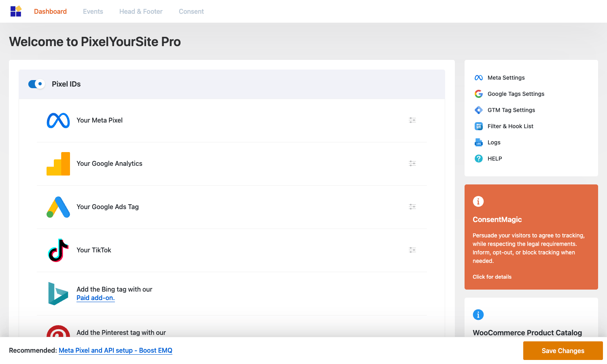Open settings sliders for Your Google Ads Tag
Image resolution: width=607 pixels, height=364 pixels.
412,207
